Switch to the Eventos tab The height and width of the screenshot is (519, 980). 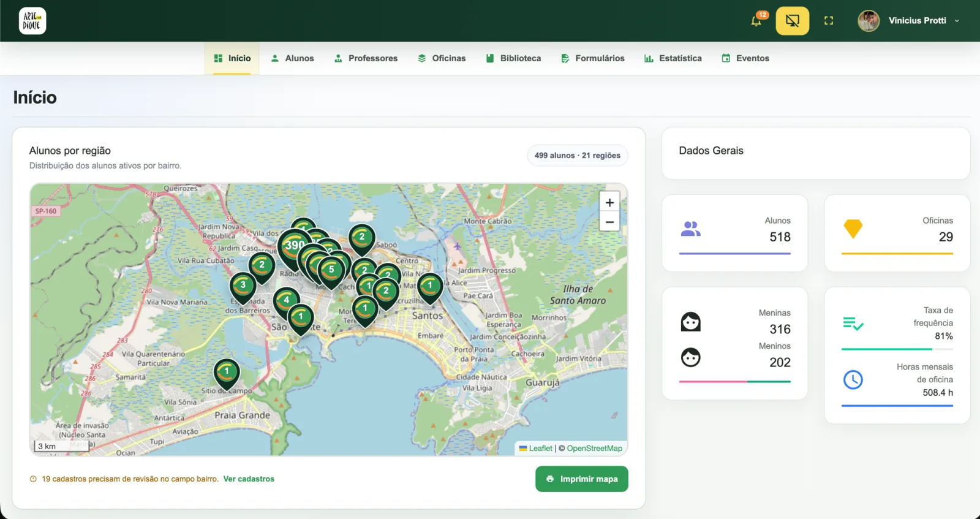pyautogui.click(x=745, y=58)
